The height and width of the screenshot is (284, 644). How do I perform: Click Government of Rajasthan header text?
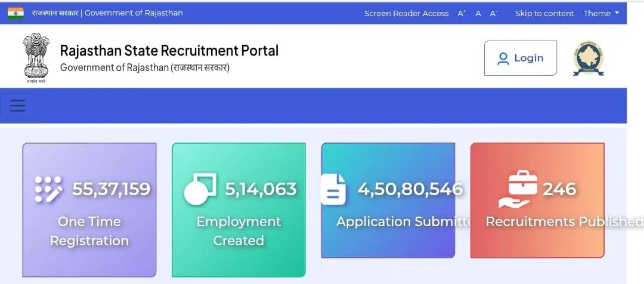[x=134, y=13]
